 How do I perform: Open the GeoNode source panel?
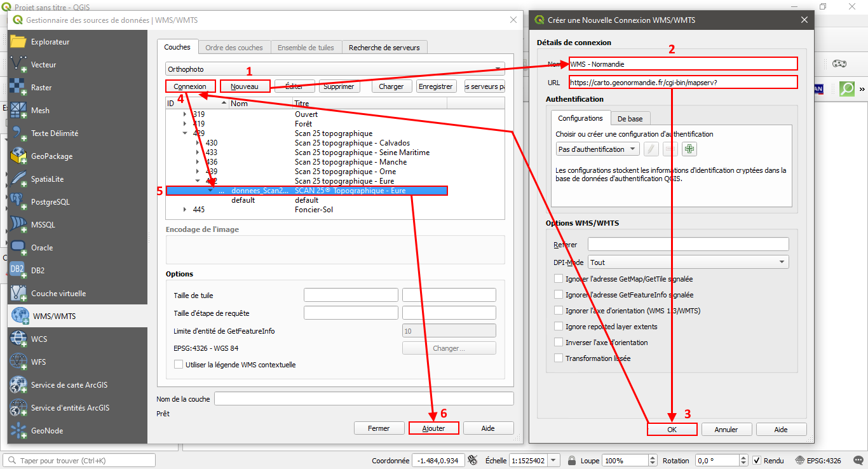[x=78, y=431]
